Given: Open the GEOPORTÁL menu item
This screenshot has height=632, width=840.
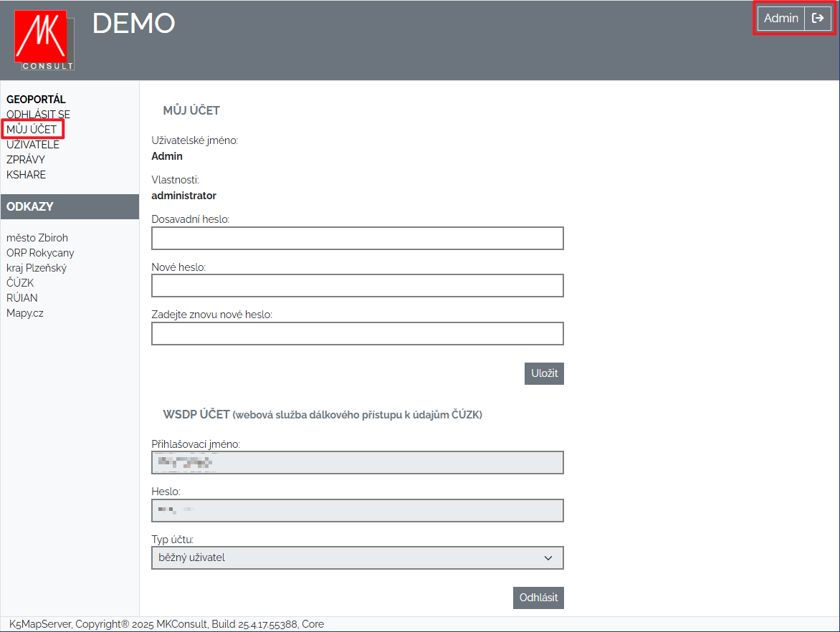Looking at the screenshot, I should pos(36,100).
